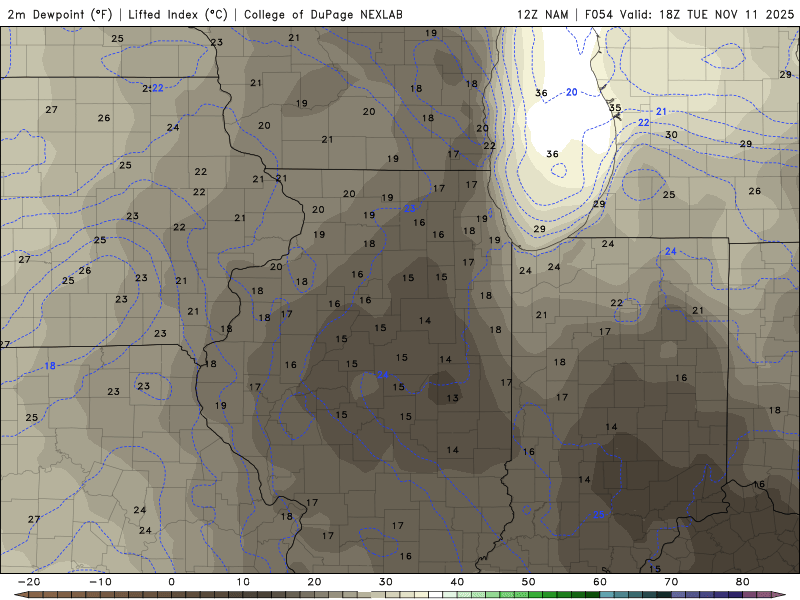
Task: Select the '12Z NAM' model run label
Action: pyautogui.click(x=542, y=14)
